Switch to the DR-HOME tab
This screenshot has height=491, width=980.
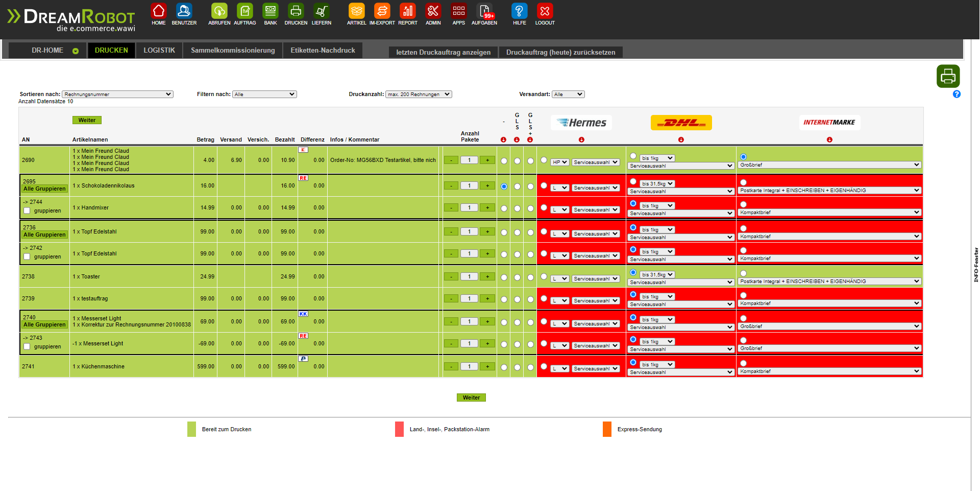[x=48, y=51]
